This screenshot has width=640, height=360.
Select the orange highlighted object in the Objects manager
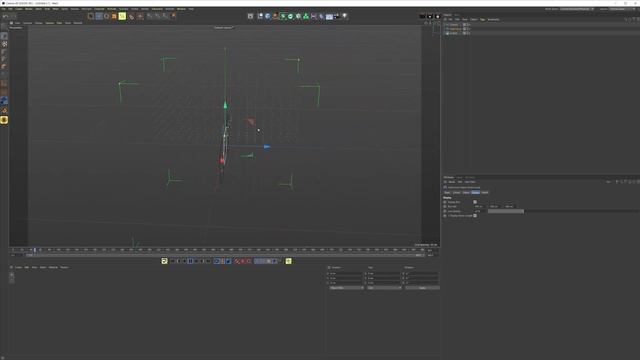pos(455,29)
